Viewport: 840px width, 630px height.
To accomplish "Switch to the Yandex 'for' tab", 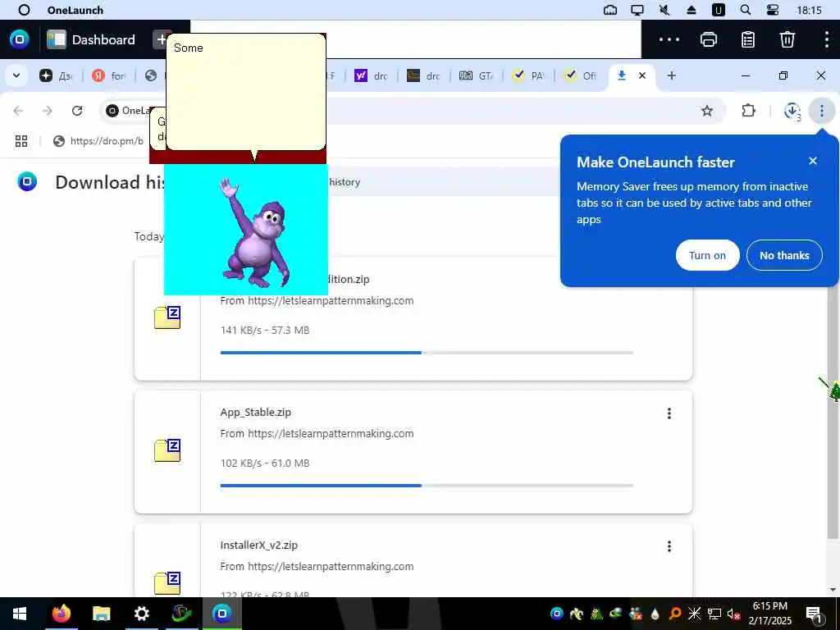I will tap(109, 76).
